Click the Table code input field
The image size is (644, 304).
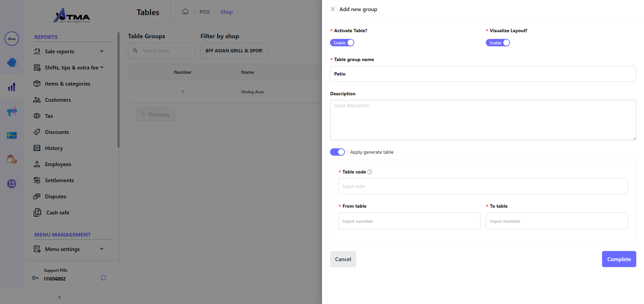click(x=483, y=186)
